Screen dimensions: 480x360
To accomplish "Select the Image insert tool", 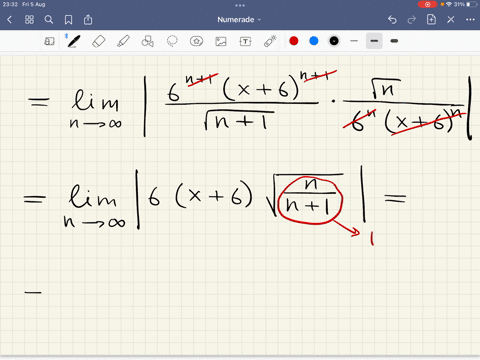I will 221,41.
